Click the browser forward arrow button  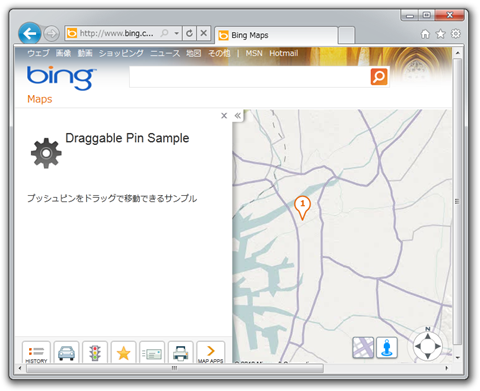51,33
